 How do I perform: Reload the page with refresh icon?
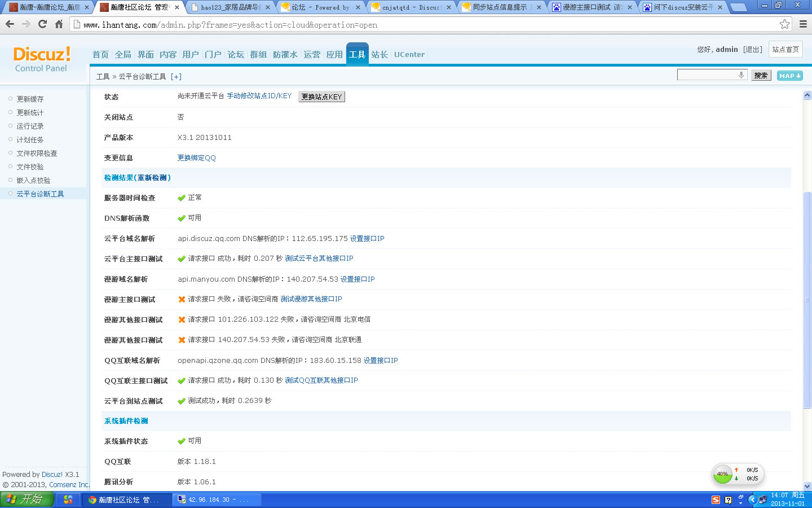click(42, 24)
